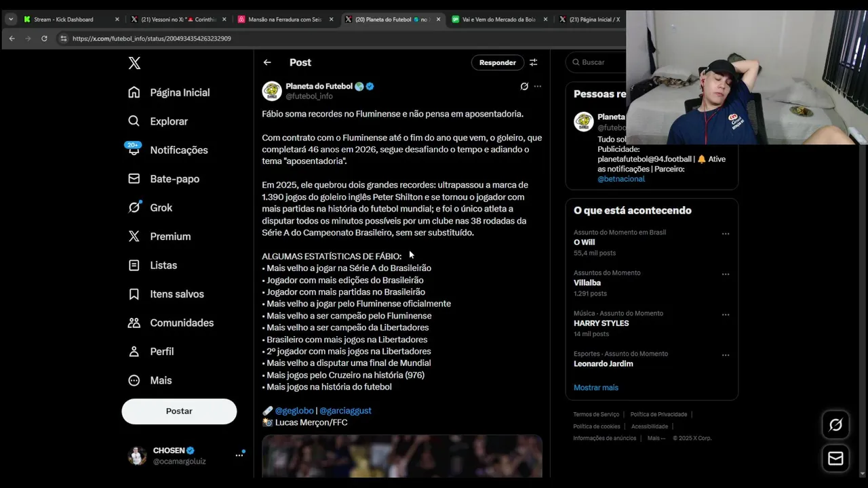Switch to Mansão na Ferradura tab
Screen dimensions: 868x488
[x=285, y=20]
